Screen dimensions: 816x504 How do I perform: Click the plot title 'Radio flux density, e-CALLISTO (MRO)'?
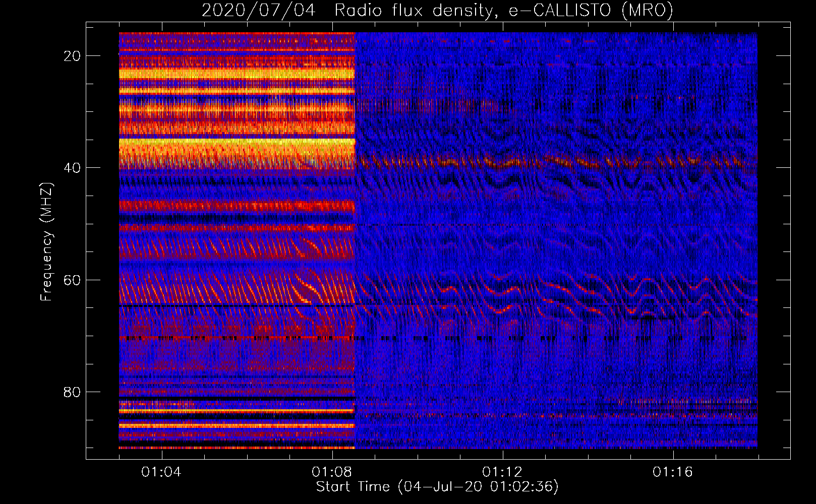coord(504,10)
